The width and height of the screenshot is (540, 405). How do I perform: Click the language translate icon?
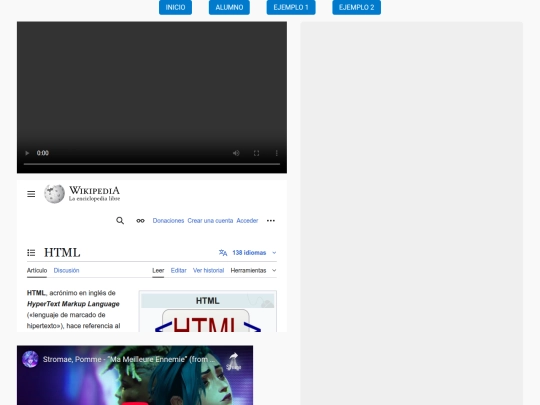click(x=223, y=253)
